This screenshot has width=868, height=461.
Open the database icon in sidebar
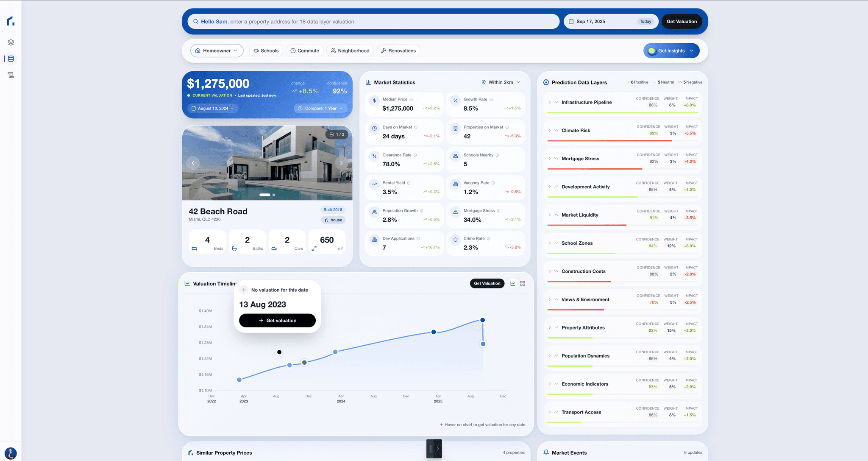coord(11,59)
